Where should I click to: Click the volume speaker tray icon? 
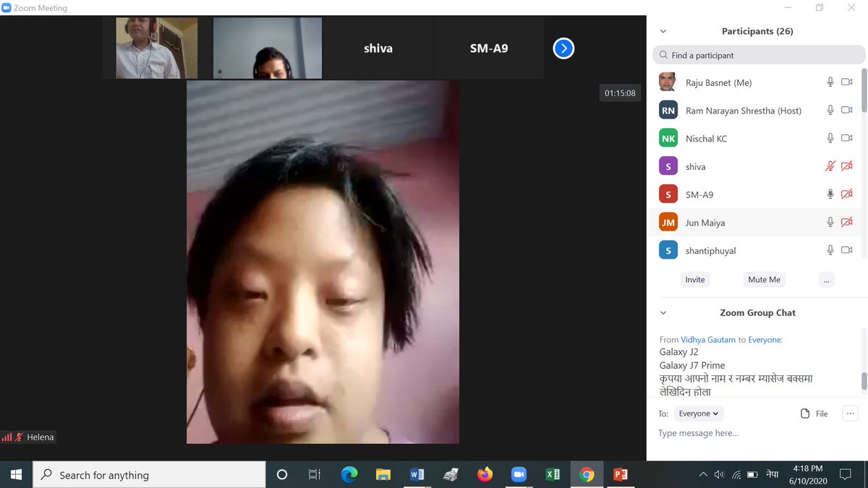[x=719, y=474]
